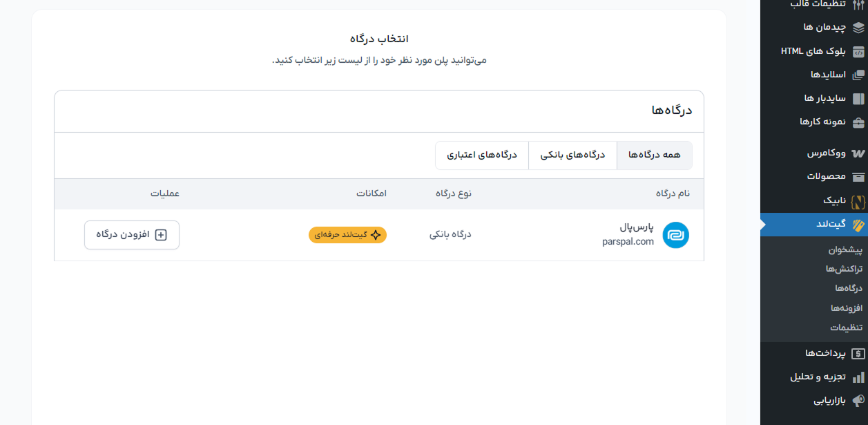Open تجزیه و تحلیل analytics via its chart icon

point(858,376)
